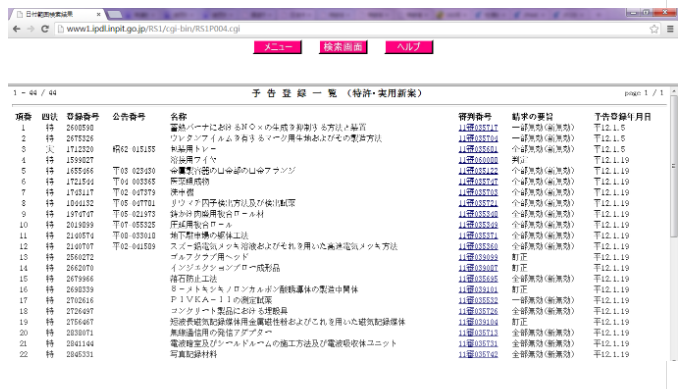
Task: Go forward in browser history
Action: coord(30,29)
